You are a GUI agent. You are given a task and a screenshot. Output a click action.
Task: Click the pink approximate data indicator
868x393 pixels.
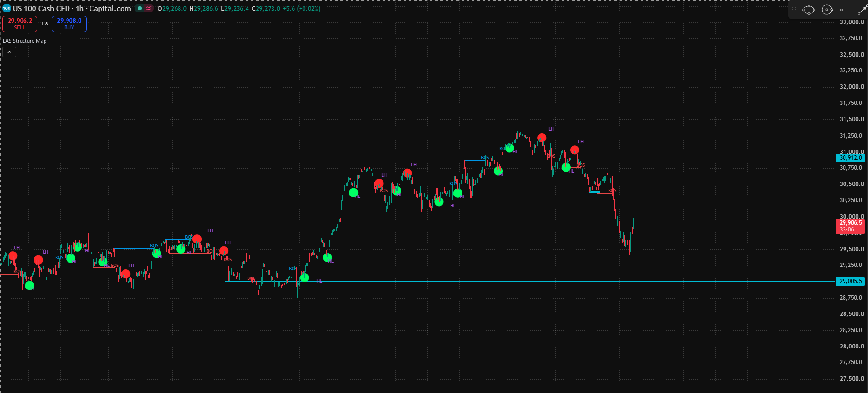148,8
